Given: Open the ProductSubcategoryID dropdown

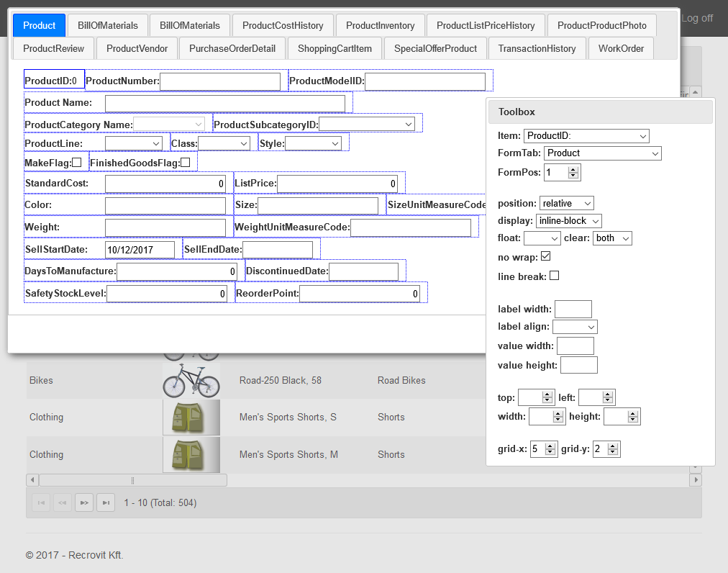Looking at the screenshot, I should coord(367,125).
